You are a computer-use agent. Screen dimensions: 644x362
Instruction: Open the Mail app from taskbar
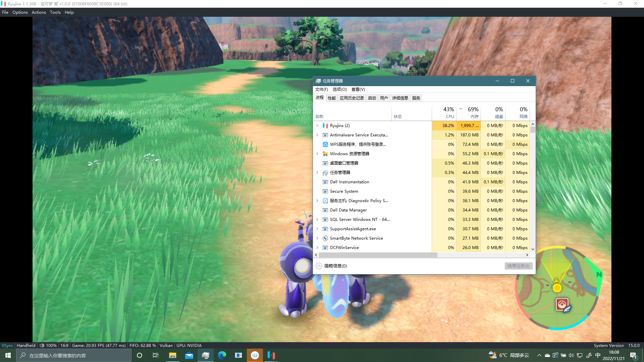(x=189, y=355)
